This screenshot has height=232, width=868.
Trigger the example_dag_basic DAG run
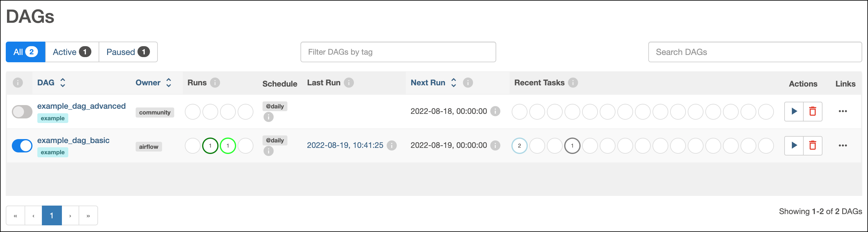point(794,145)
